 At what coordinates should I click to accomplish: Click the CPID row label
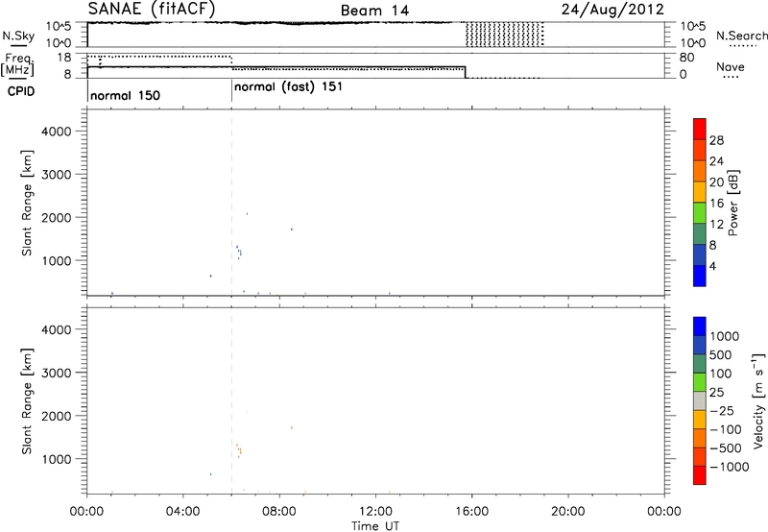click(20, 91)
